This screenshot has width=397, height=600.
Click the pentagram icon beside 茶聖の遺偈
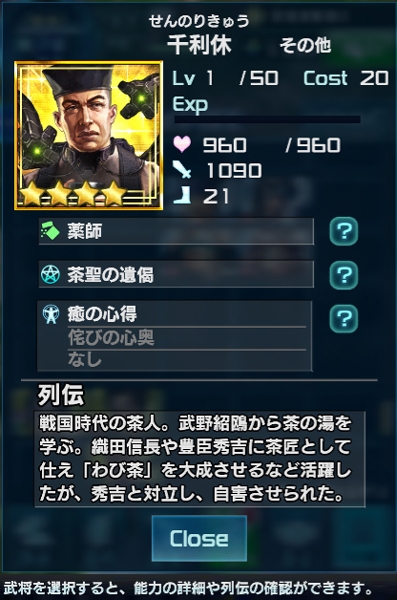(51, 275)
